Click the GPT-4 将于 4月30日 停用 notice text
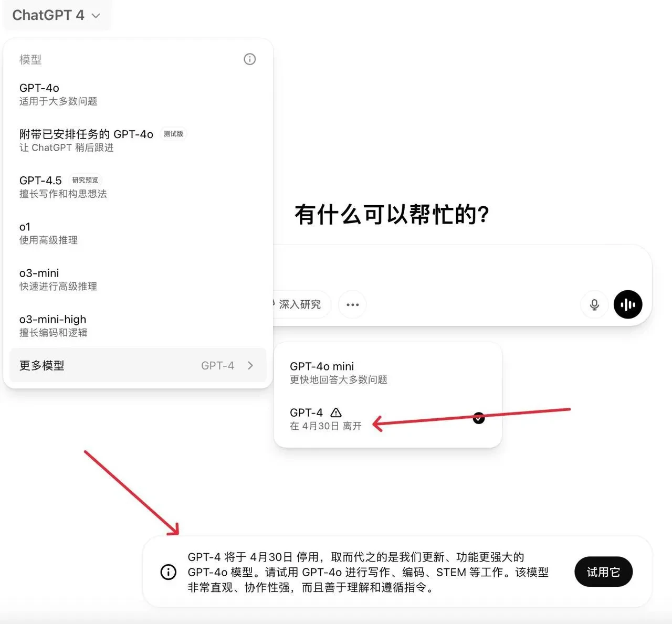Image resolution: width=672 pixels, height=624 pixels. pos(368,572)
